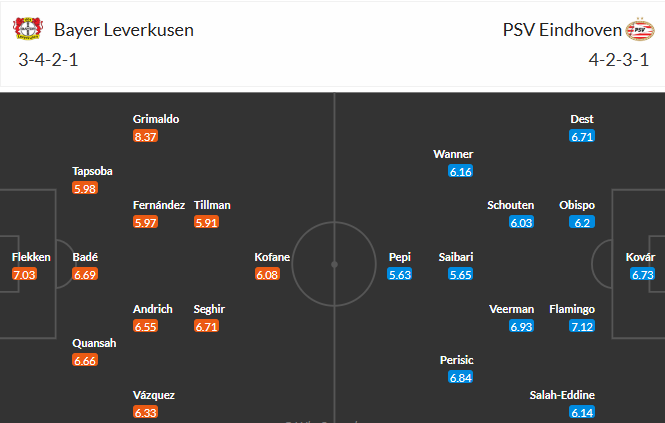Select goalkeeper Flekken on the lineup
This screenshot has width=665, height=423.
point(31,257)
